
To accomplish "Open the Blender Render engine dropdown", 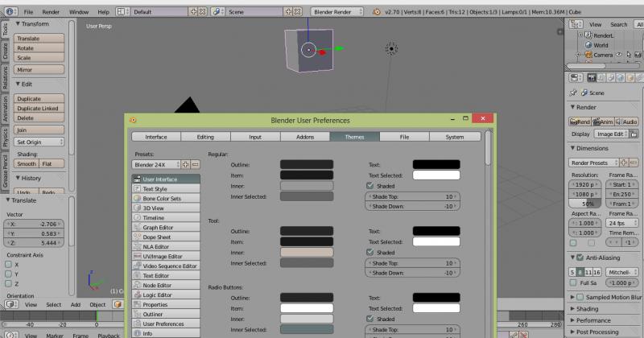I will 337,11.
